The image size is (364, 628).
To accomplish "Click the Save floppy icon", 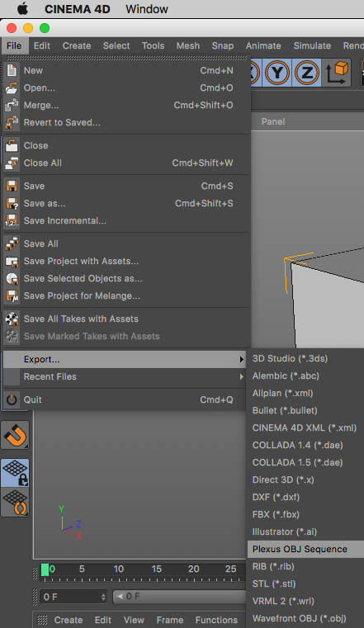I will [12, 186].
